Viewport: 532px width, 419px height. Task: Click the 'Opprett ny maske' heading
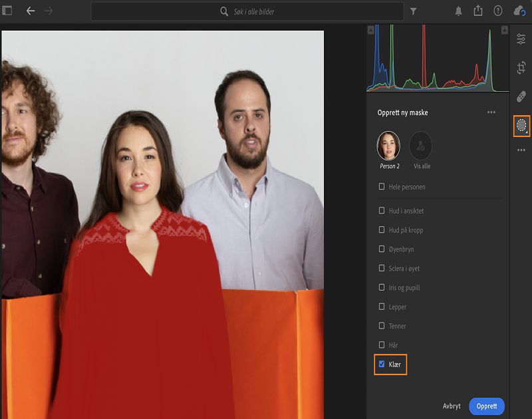tap(402, 112)
